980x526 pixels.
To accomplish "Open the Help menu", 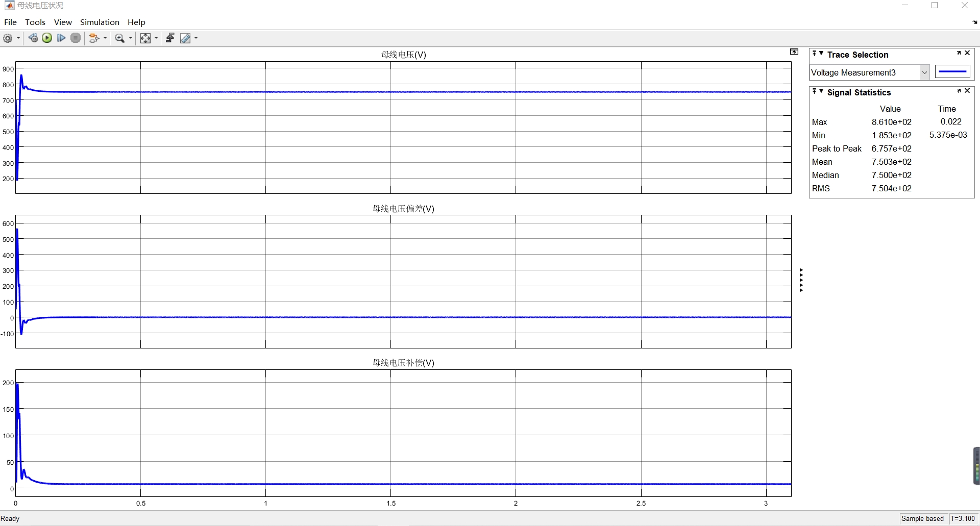I will click(136, 22).
